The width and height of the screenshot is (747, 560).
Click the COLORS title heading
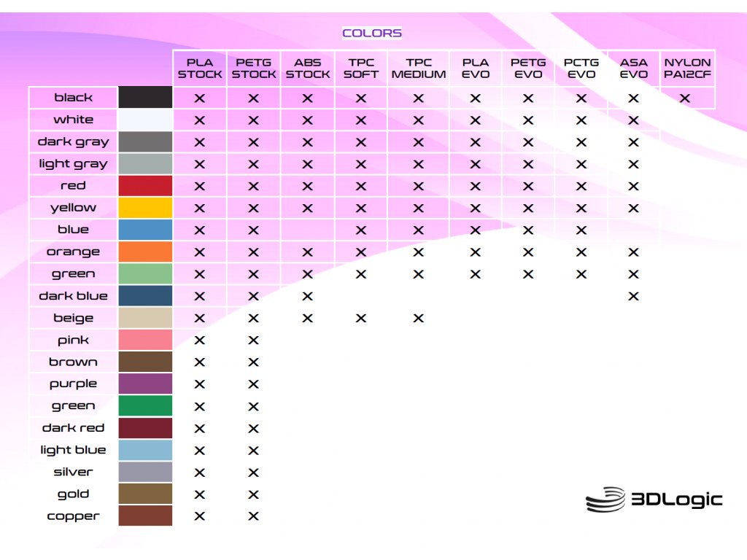tap(372, 33)
